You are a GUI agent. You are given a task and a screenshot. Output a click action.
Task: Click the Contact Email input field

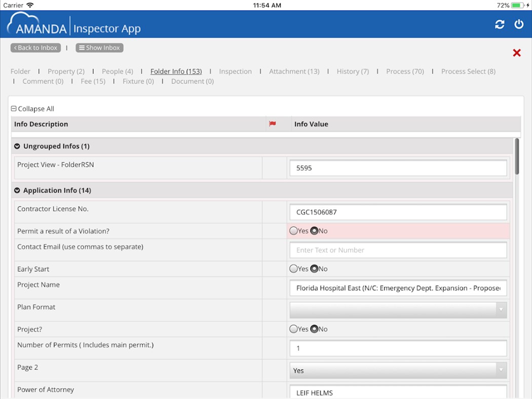[398, 250]
